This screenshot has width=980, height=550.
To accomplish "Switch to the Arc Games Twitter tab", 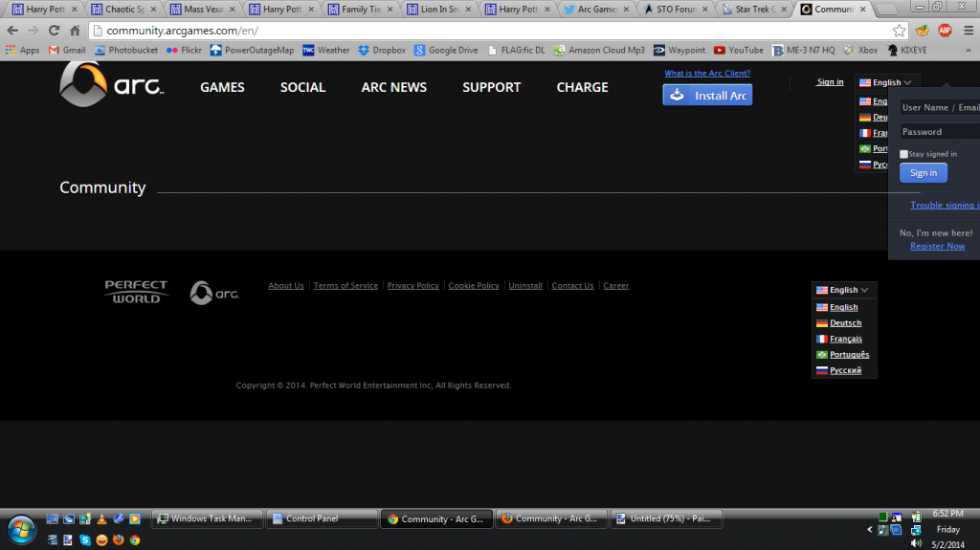I will 597,10.
